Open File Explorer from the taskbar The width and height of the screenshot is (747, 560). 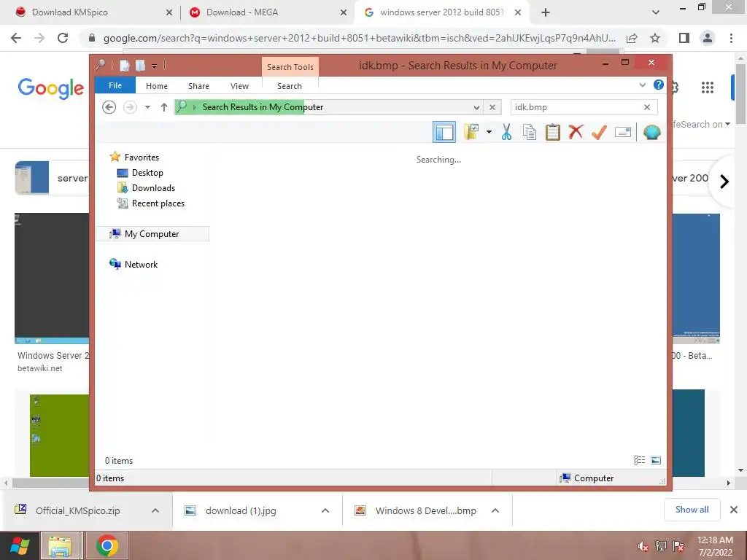[x=60, y=545]
